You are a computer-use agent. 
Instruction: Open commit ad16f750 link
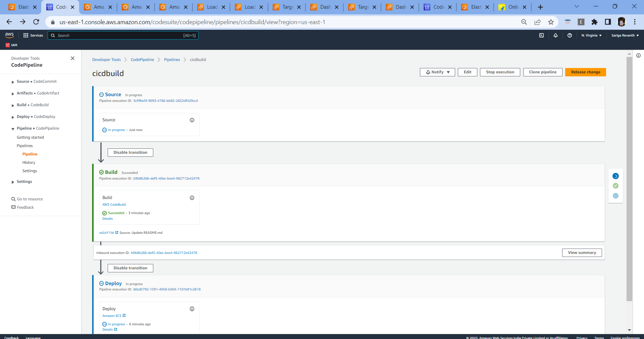(109, 233)
